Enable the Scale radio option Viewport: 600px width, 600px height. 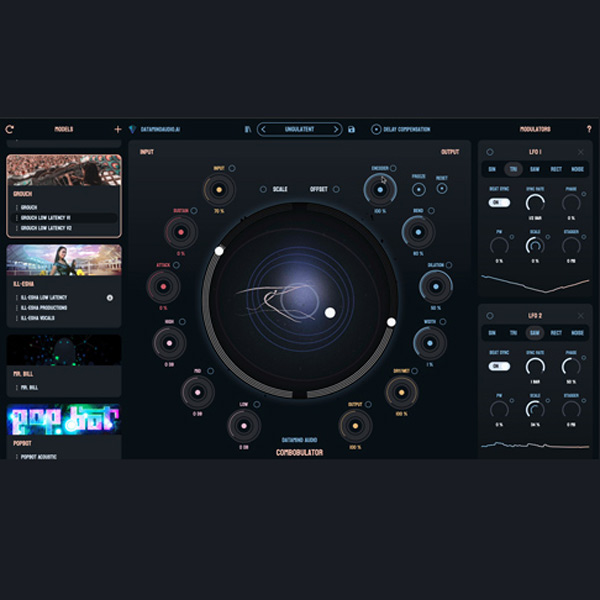263,189
